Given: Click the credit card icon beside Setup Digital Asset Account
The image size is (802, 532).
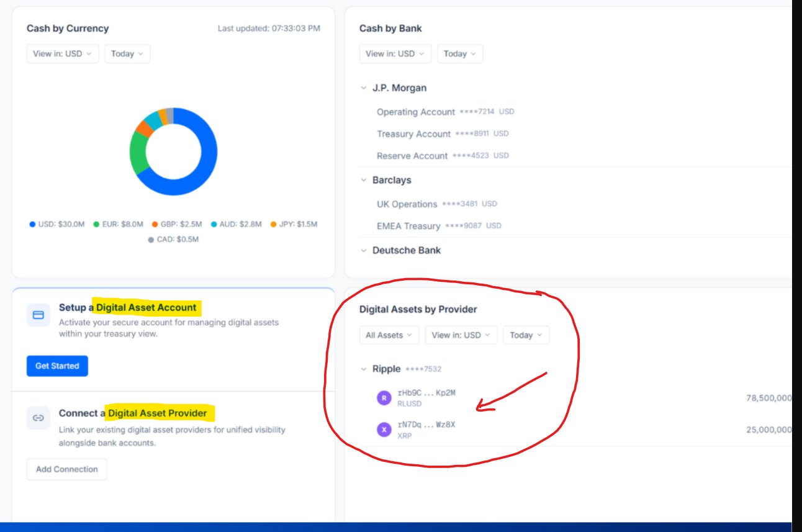Looking at the screenshot, I should click(38, 315).
